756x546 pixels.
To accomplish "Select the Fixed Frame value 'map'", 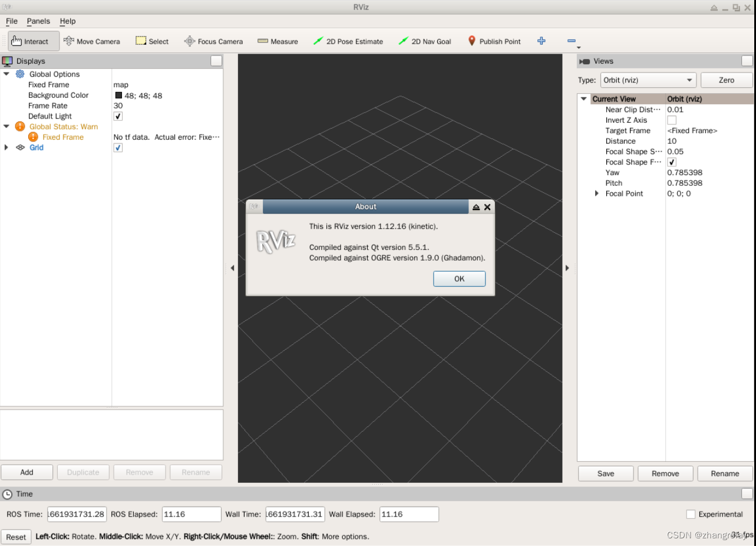I will (x=121, y=85).
